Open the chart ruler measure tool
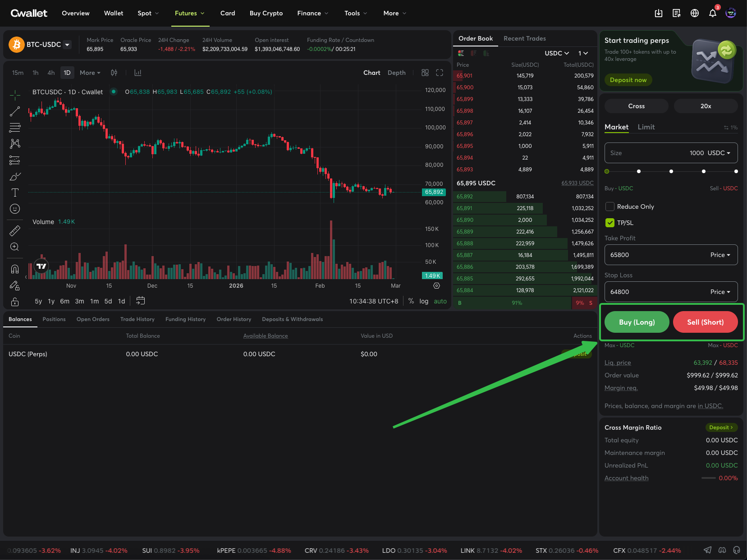The height and width of the screenshot is (560, 747). (15, 231)
